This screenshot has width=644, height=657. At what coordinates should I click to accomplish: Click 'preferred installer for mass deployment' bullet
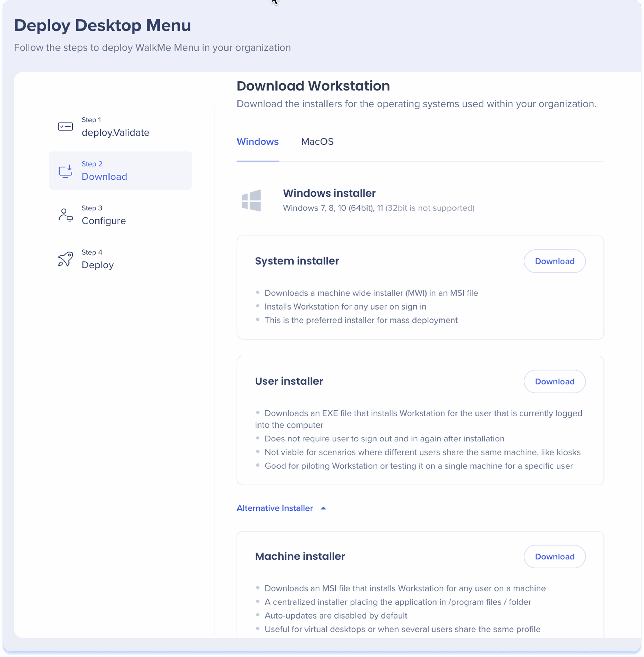coord(361,320)
